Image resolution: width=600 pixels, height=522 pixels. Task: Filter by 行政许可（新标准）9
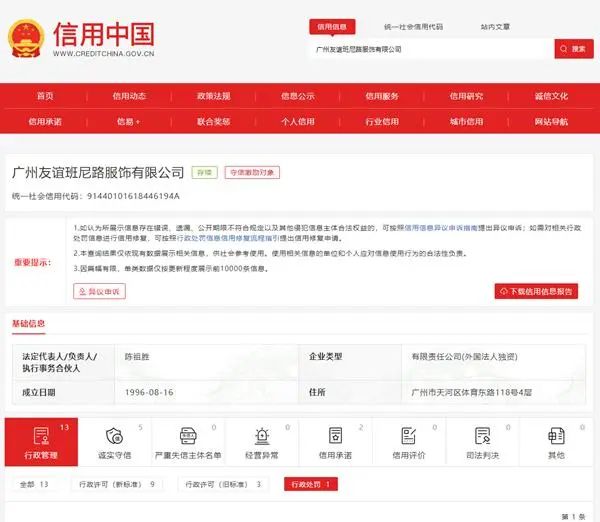tap(117, 484)
